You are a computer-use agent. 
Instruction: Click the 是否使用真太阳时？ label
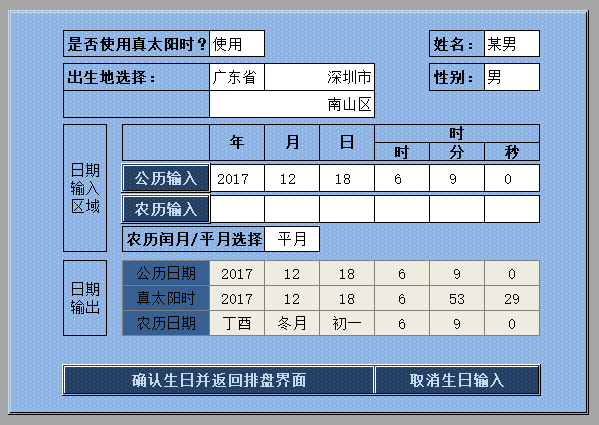136,44
